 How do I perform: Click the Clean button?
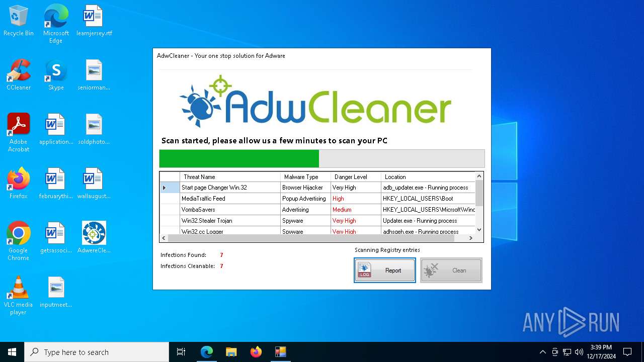point(451,270)
